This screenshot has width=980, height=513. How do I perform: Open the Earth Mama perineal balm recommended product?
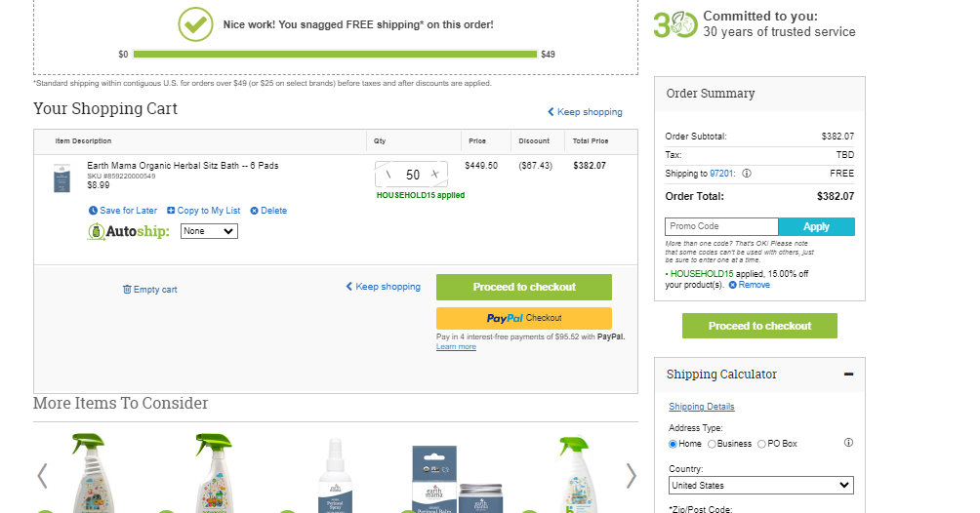tap(458, 479)
